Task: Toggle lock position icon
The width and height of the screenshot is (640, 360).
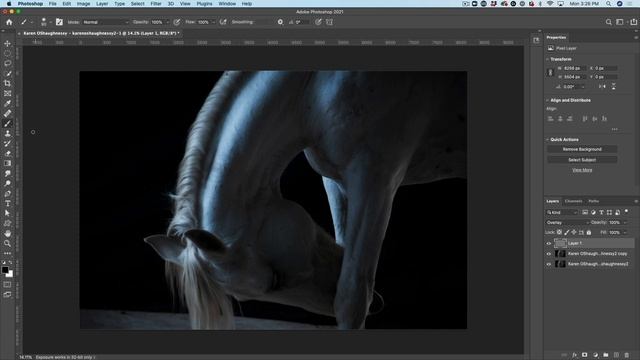Action: (574, 232)
